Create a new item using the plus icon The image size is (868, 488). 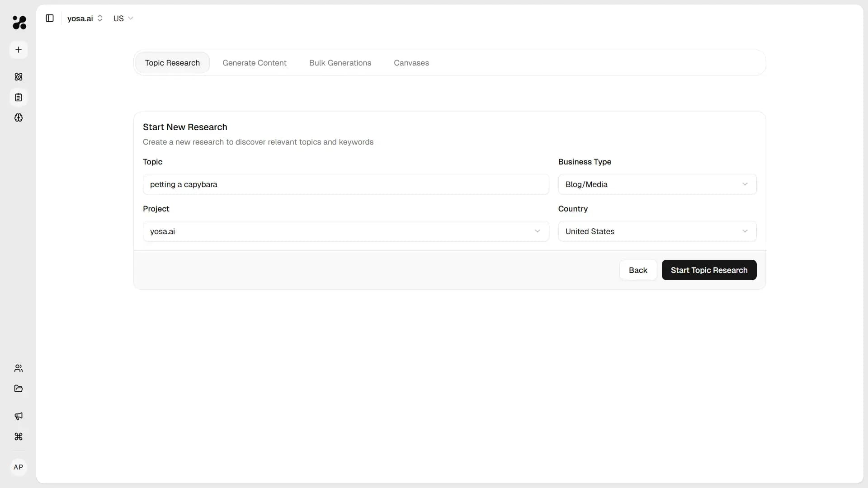click(18, 50)
